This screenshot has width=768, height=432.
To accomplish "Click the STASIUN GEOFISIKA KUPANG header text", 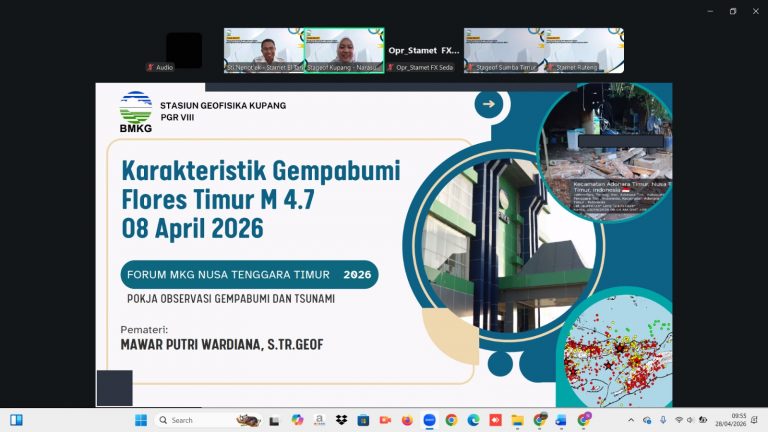I will (x=223, y=105).
